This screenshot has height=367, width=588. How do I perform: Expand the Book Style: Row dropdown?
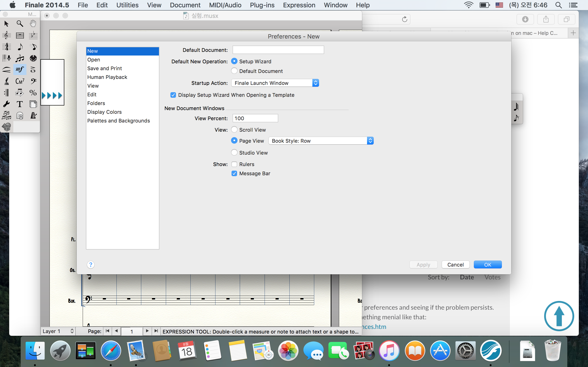(x=321, y=141)
